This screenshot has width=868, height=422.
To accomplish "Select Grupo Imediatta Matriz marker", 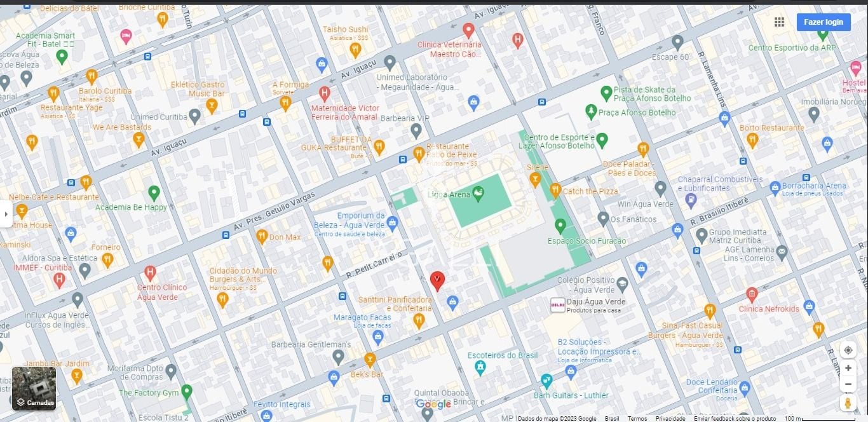I will (x=702, y=236).
